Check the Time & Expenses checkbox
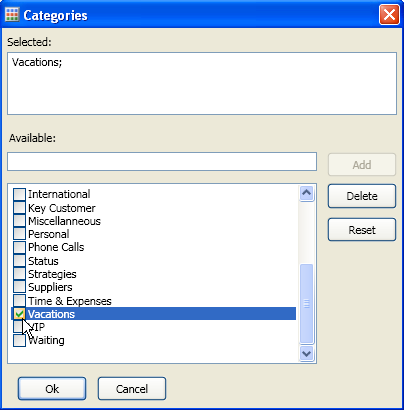 [x=19, y=300]
